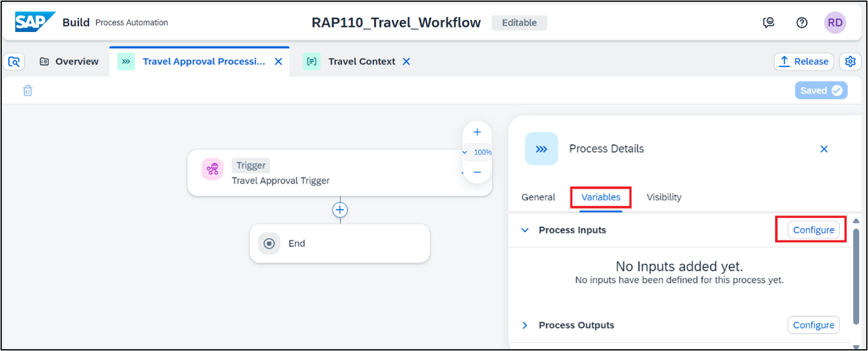Add a step with the plus connector
Image resolution: width=868 pixels, height=351 pixels.
point(340,210)
